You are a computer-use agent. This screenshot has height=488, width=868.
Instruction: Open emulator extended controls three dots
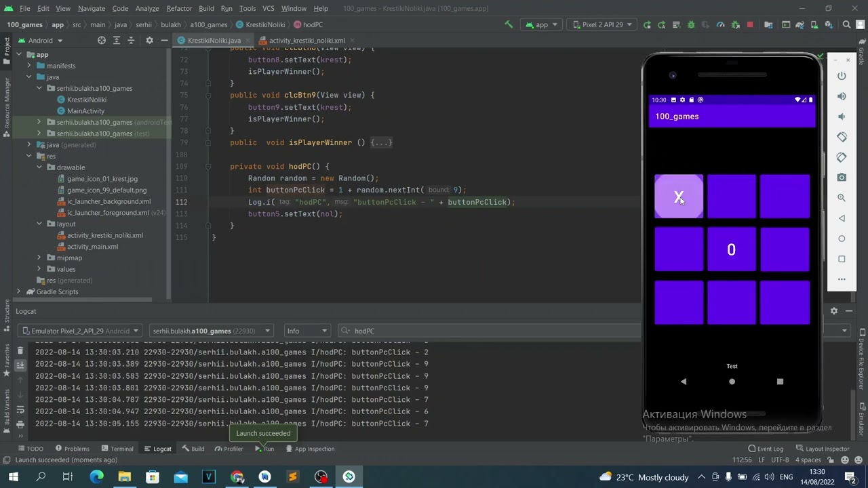[x=842, y=279]
